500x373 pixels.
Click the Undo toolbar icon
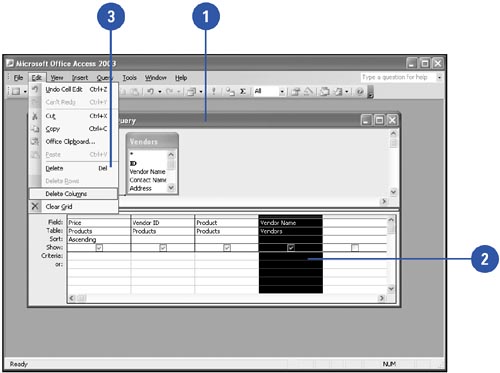tap(151, 91)
